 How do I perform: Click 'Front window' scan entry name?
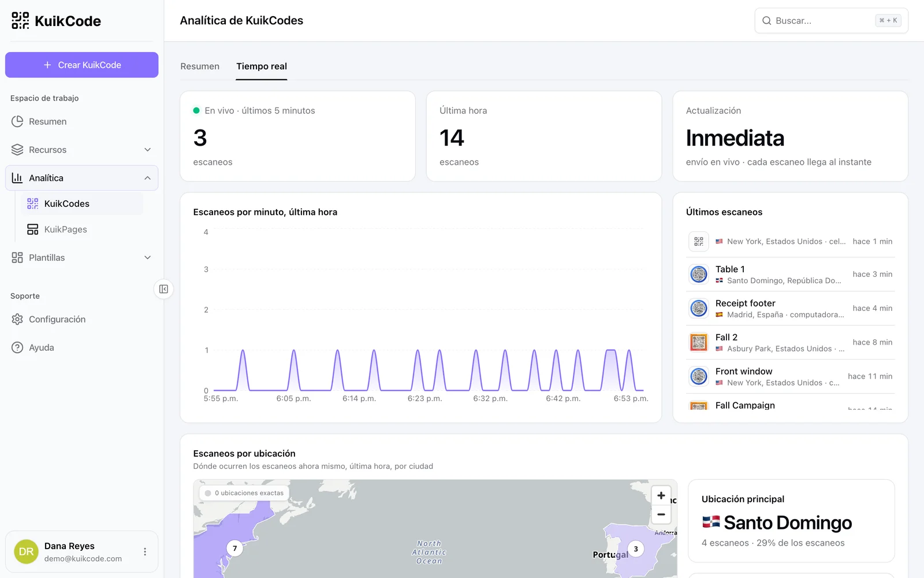click(744, 372)
